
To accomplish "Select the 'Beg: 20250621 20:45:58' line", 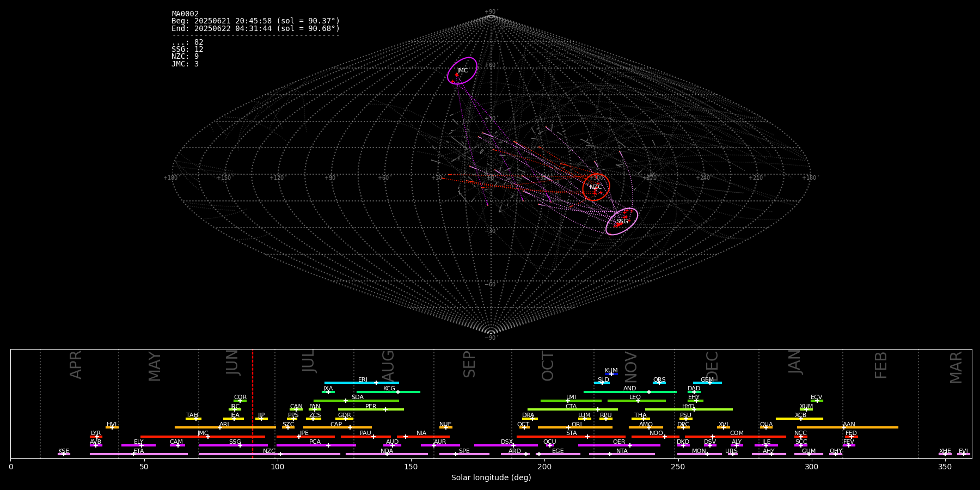I will point(255,21).
